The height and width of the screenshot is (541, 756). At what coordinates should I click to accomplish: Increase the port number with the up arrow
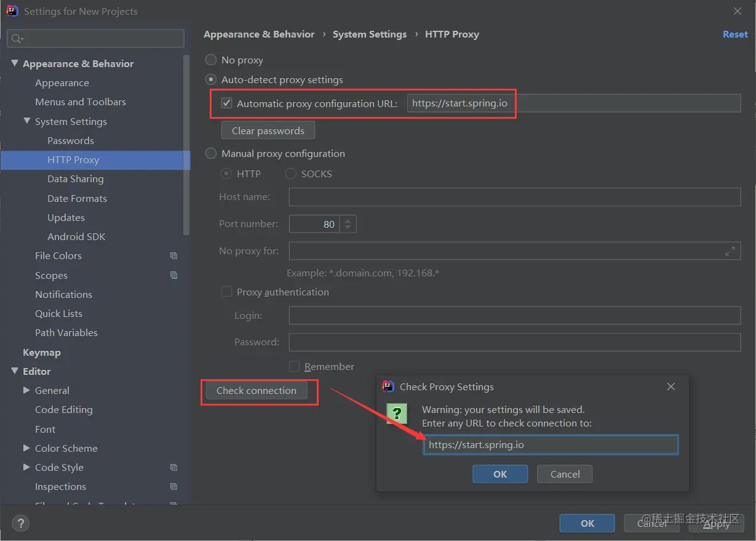point(348,220)
